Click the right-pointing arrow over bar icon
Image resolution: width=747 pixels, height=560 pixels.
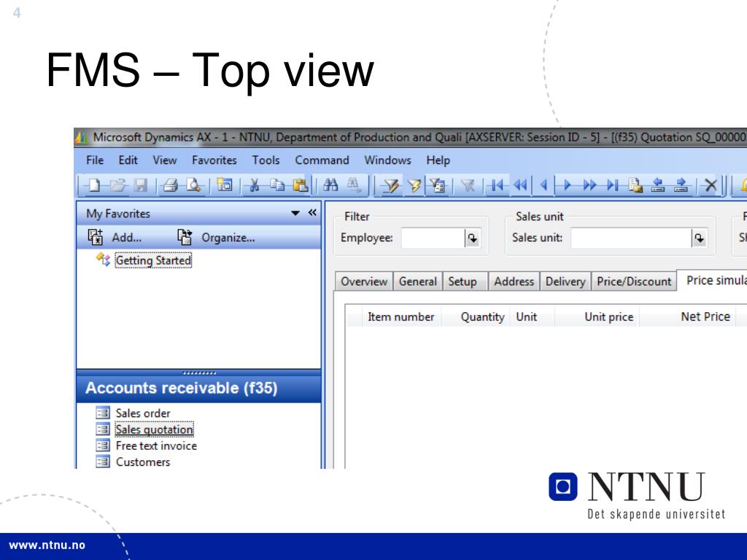click(681, 184)
